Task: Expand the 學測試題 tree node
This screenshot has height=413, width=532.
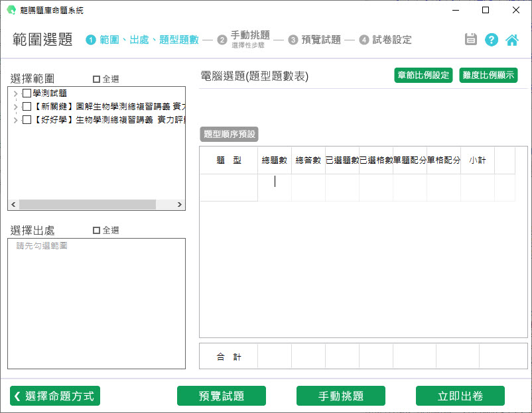Action: coord(15,93)
